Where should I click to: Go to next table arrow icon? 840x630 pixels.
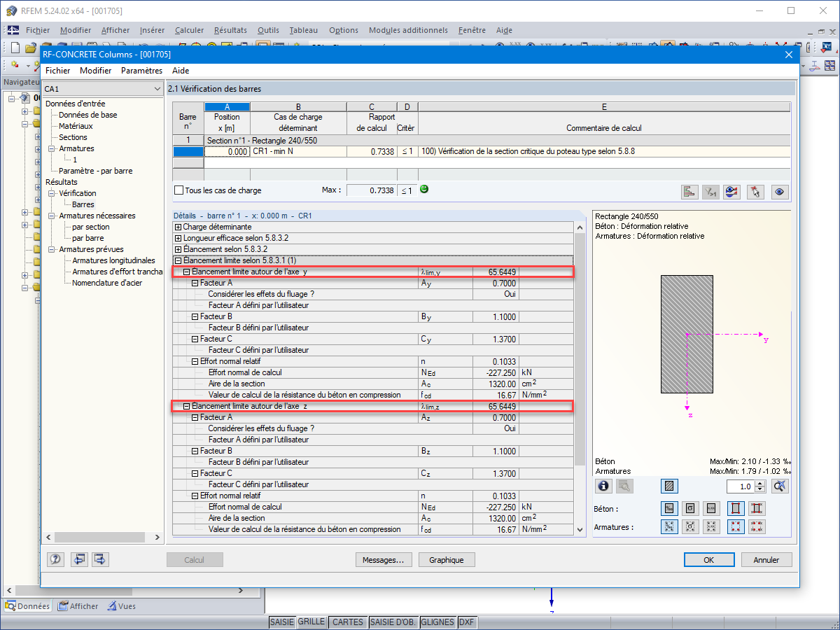tap(100, 559)
